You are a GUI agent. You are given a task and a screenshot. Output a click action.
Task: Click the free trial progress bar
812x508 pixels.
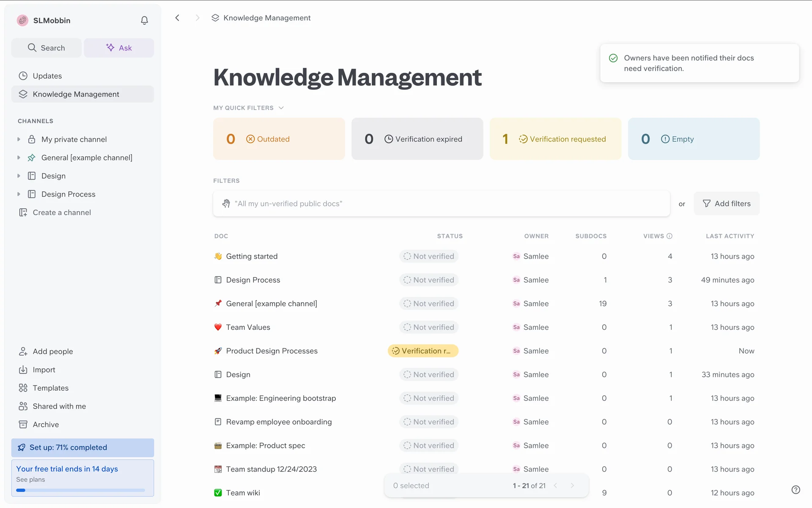[x=80, y=490]
